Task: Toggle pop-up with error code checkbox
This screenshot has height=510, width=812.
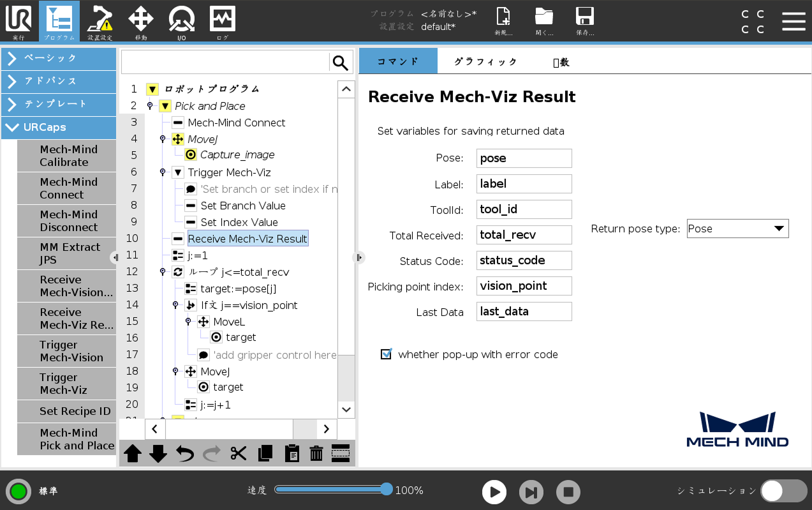Action: [x=386, y=354]
